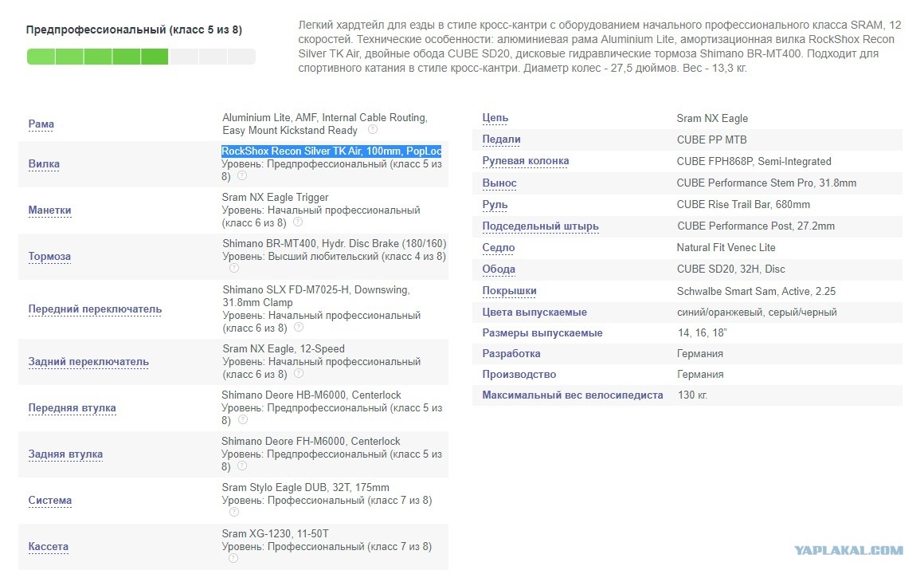The width and height of the screenshot is (924, 574).
Task: Open the Цепь term link
Action: [495, 118]
